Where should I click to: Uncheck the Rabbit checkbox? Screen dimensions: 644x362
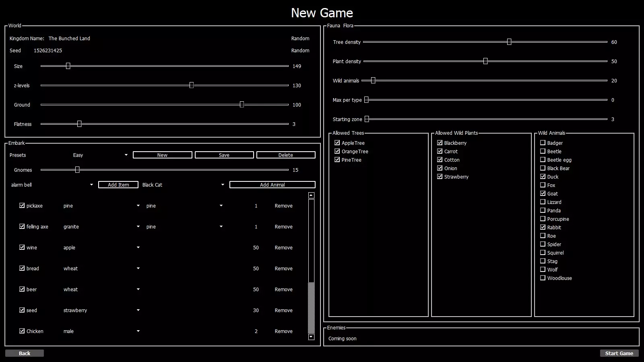click(x=543, y=227)
